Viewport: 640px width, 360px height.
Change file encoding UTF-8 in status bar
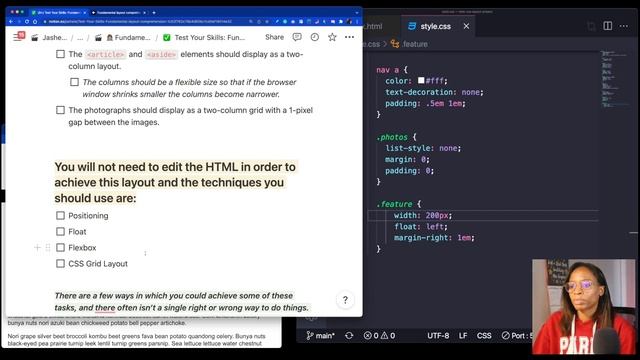click(438, 336)
